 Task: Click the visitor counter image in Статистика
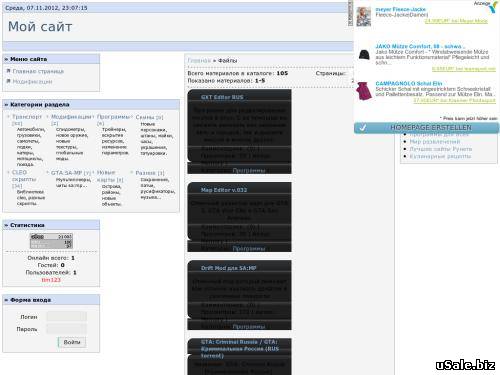click(x=51, y=241)
